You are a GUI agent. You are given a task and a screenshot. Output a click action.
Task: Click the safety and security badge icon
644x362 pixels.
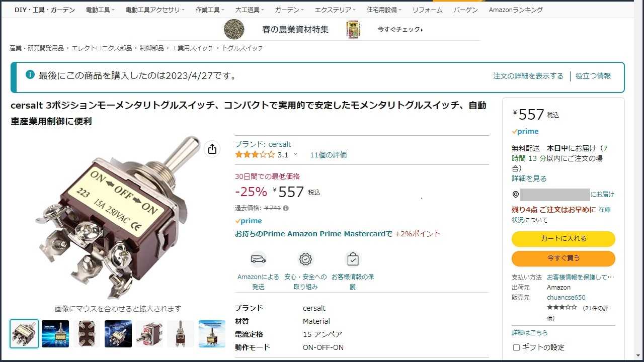pos(305,259)
